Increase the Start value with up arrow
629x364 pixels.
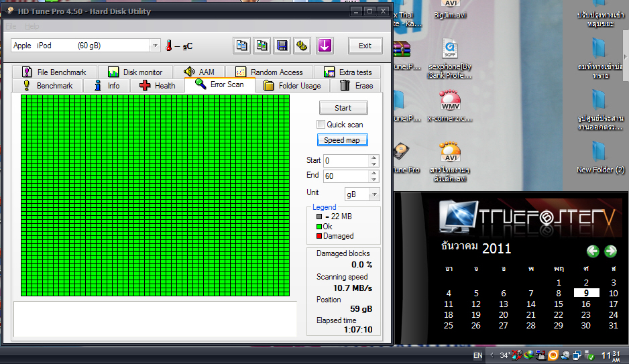tap(374, 158)
